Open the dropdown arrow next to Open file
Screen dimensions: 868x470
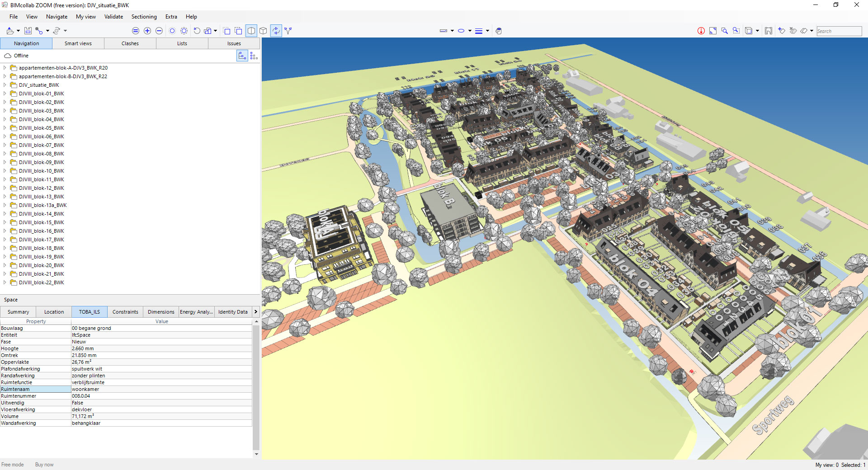(18, 31)
